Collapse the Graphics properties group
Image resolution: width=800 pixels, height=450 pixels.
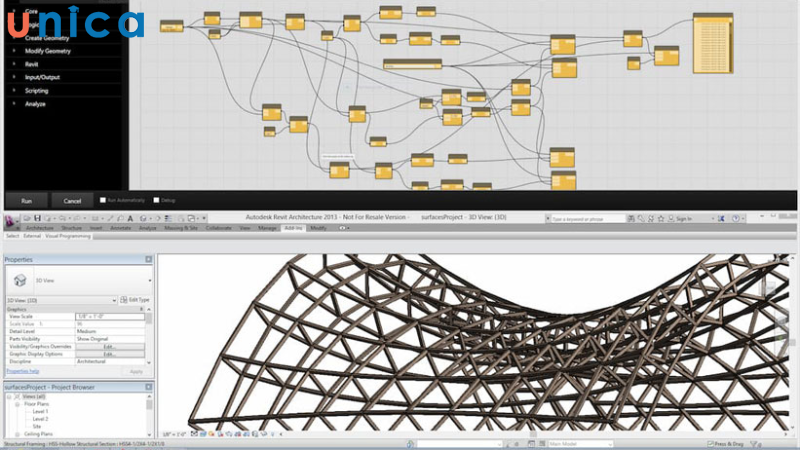pos(141,309)
